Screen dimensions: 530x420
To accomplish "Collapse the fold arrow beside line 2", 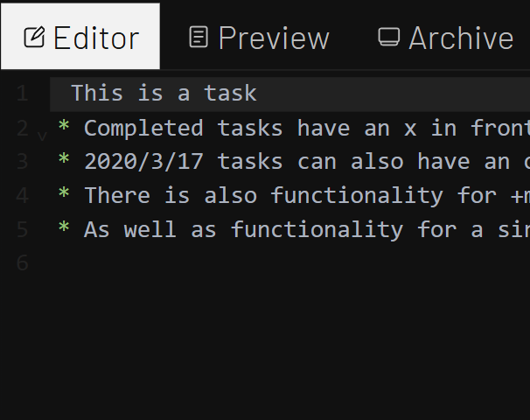I will [42, 136].
